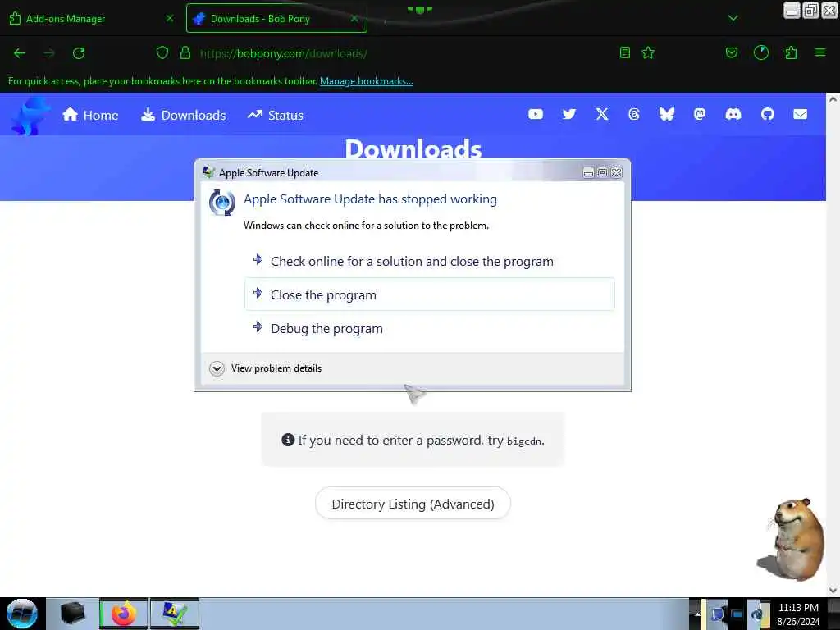The width and height of the screenshot is (840, 630).
Task: Open the List all tabs chevron
Action: coord(733,18)
